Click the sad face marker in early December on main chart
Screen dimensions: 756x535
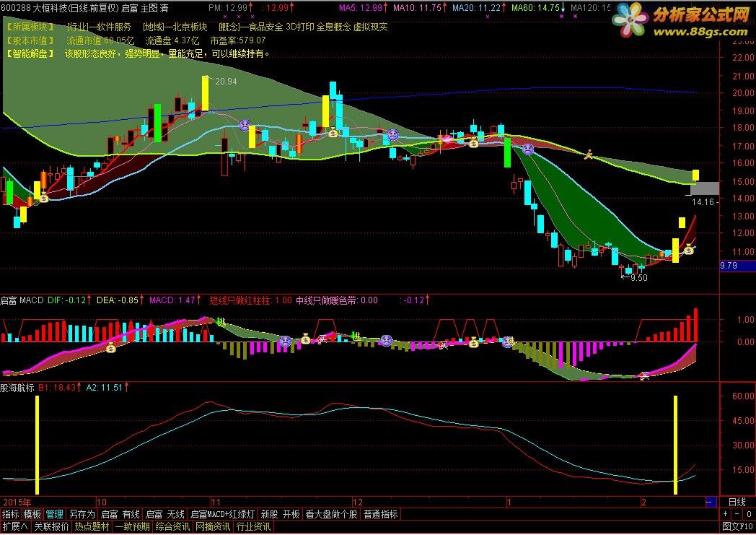(x=393, y=134)
